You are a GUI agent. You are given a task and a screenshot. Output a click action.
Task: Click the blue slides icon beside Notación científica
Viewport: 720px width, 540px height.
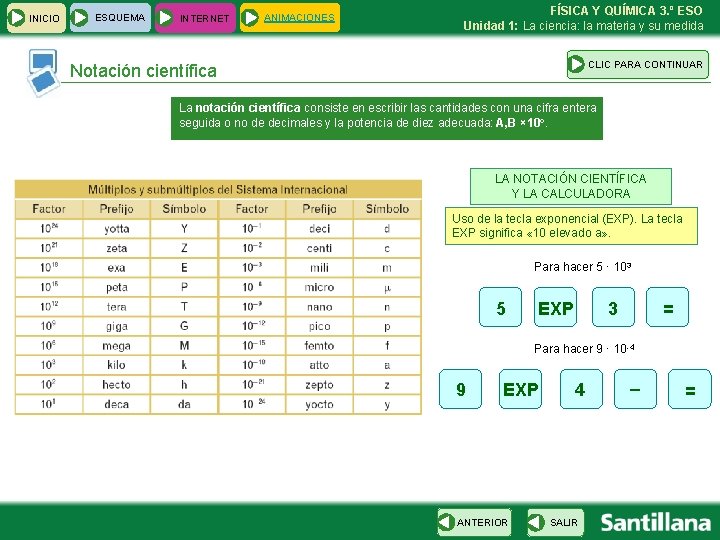point(43,73)
